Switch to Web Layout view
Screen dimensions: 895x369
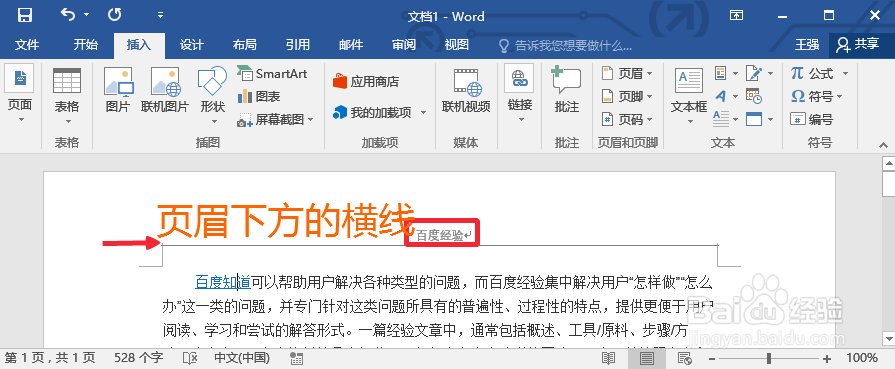pos(684,358)
